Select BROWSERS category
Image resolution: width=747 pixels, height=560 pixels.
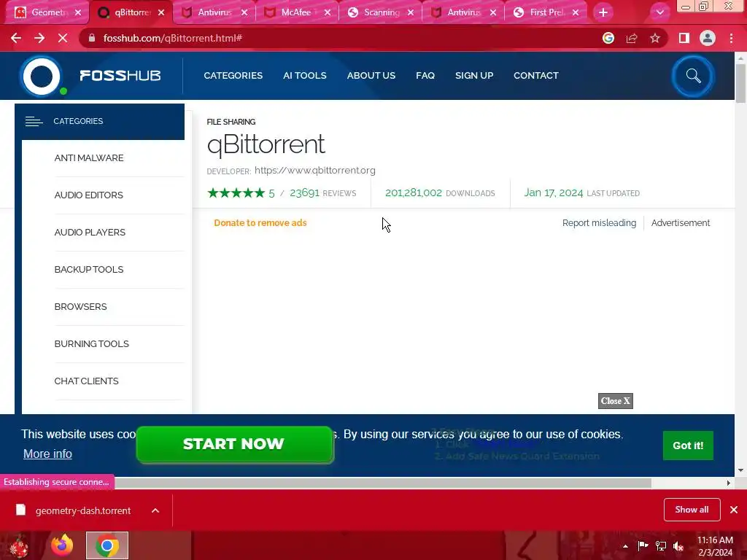click(80, 307)
